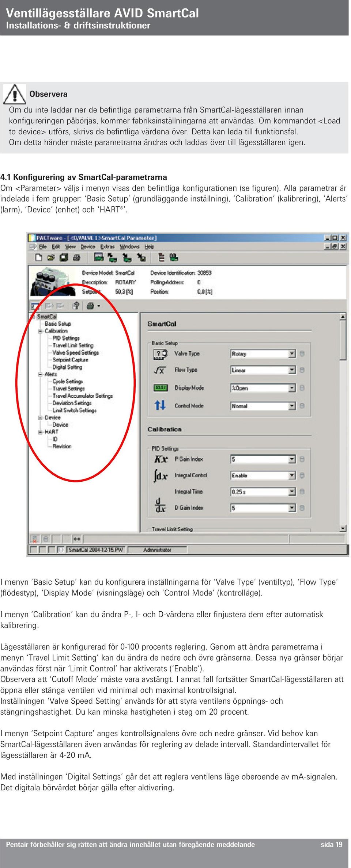Open the Device menu

point(88,247)
